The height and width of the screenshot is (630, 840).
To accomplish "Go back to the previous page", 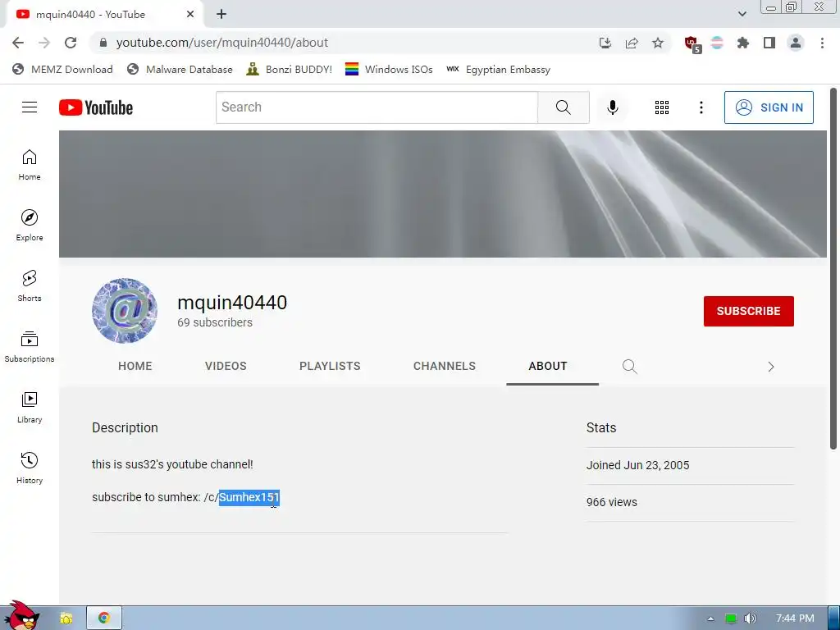I will tap(18, 43).
